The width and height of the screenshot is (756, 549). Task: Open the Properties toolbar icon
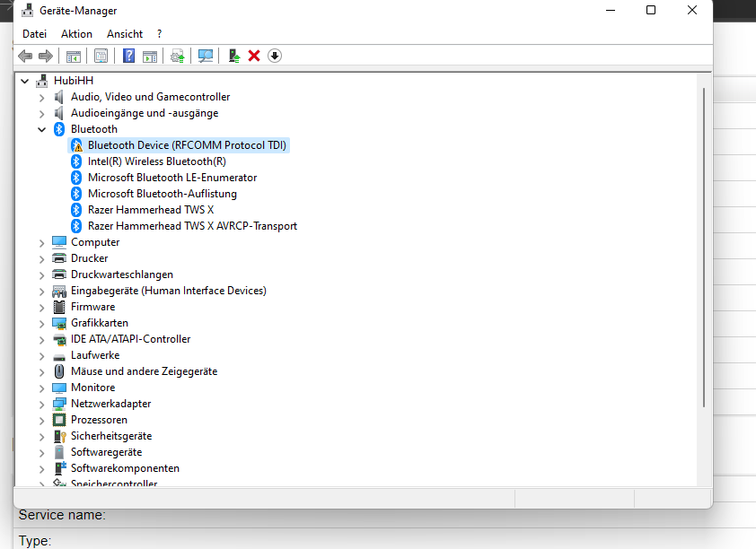click(x=101, y=56)
